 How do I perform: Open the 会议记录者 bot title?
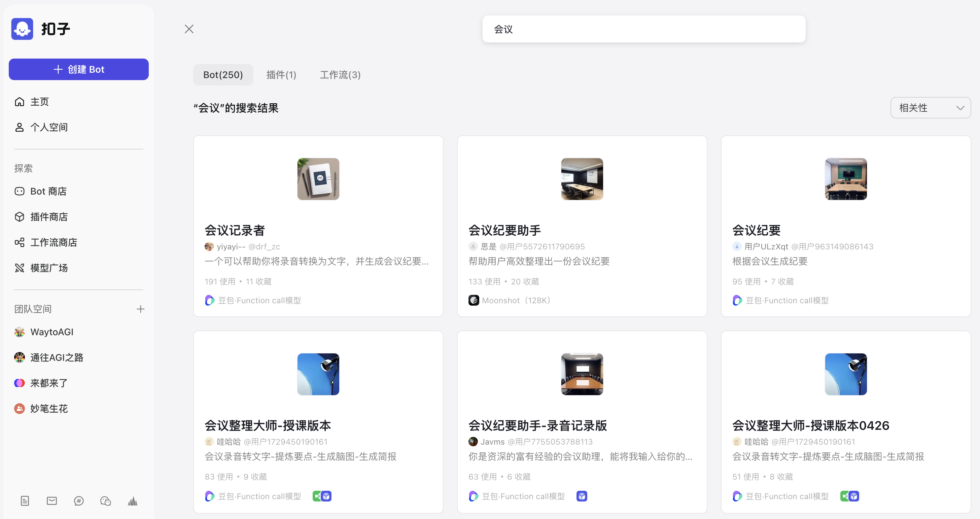(x=234, y=230)
